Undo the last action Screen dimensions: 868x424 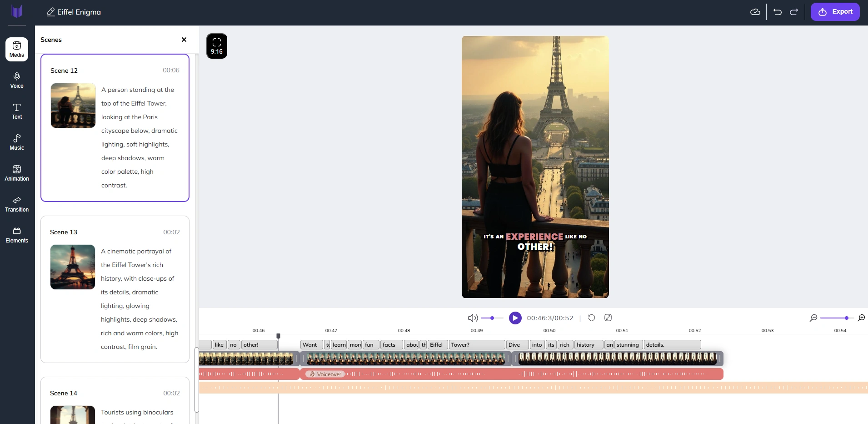pyautogui.click(x=778, y=12)
